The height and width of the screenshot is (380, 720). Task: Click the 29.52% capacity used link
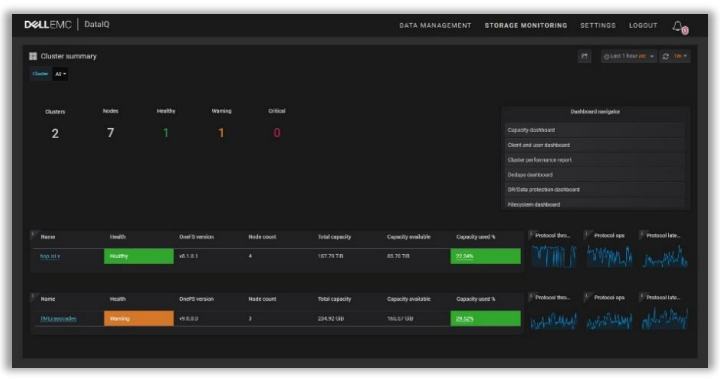(x=464, y=319)
